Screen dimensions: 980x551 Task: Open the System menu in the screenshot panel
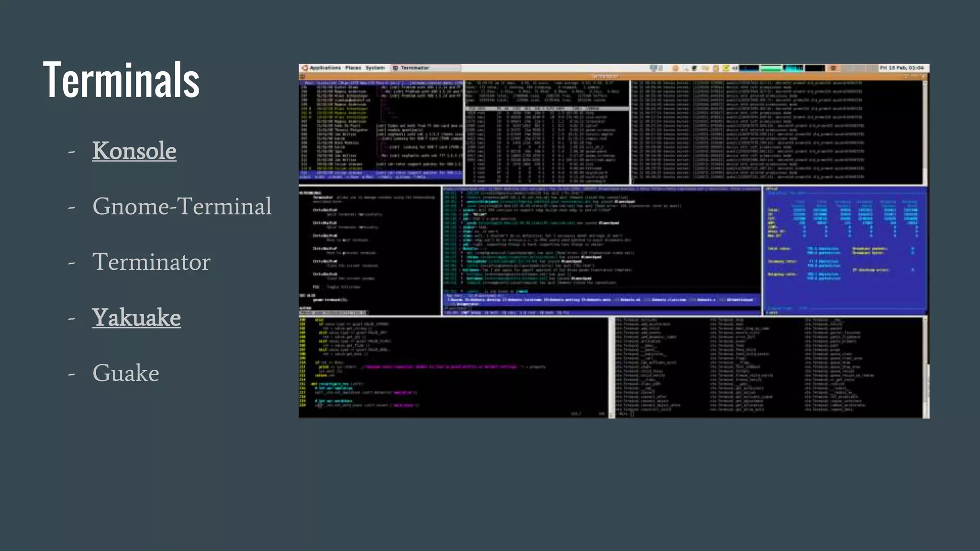coord(375,68)
